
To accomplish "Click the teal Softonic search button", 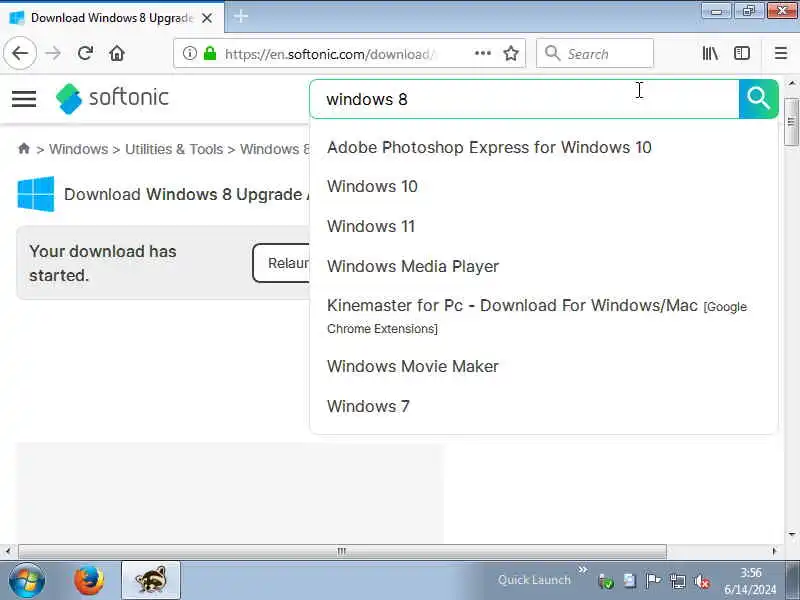I will point(758,98).
